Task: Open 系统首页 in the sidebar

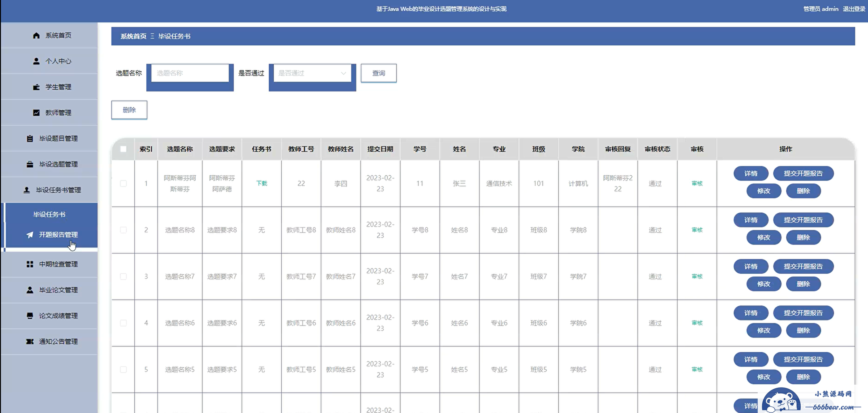Action: 49,35
